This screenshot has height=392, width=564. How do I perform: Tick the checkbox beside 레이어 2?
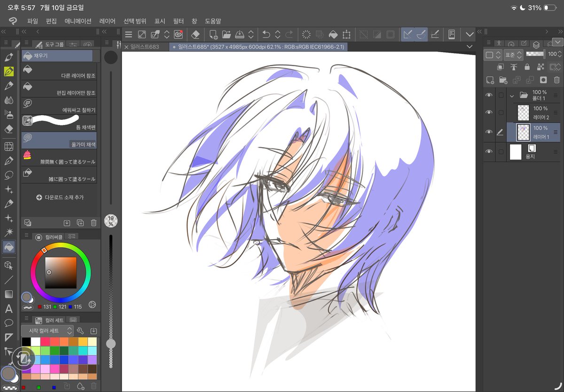click(x=501, y=112)
